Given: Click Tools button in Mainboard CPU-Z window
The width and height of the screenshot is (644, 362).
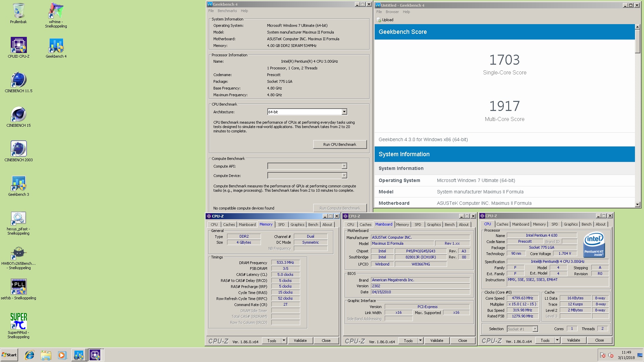Looking at the screenshot, I should [408, 341].
